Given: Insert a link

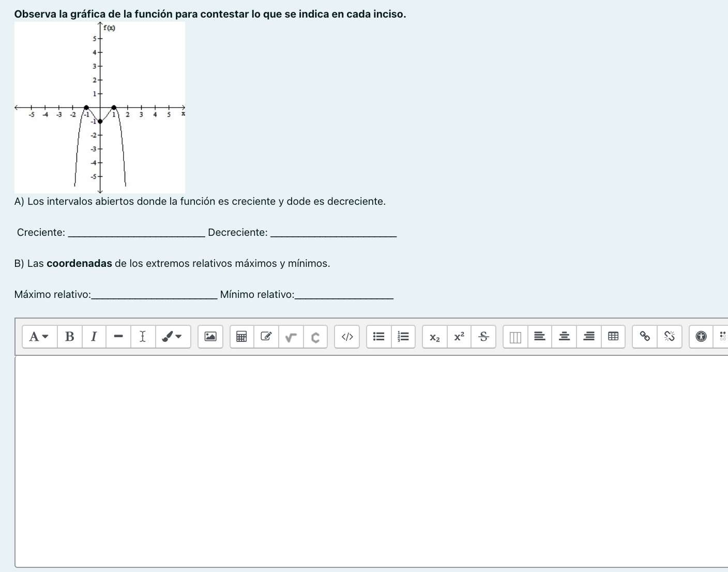Looking at the screenshot, I should tap(644, 337).
